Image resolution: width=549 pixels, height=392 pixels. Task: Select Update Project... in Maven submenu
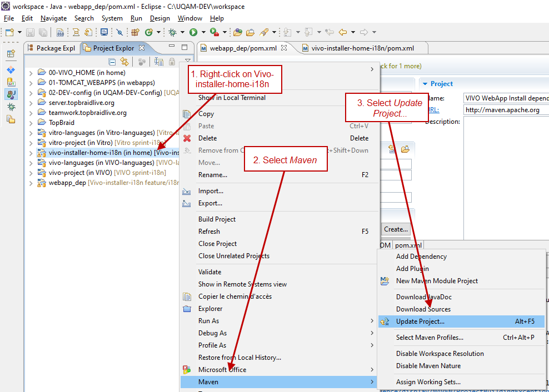461,321
